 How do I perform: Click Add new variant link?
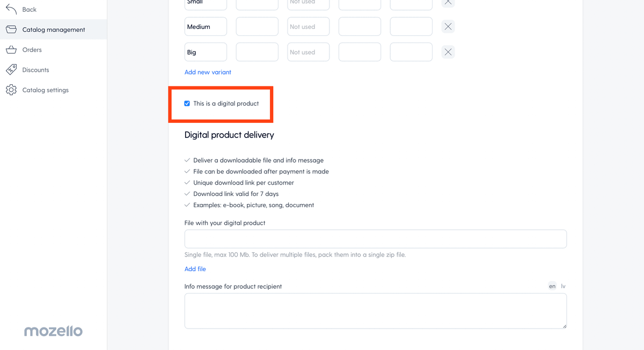click(208, 72)
